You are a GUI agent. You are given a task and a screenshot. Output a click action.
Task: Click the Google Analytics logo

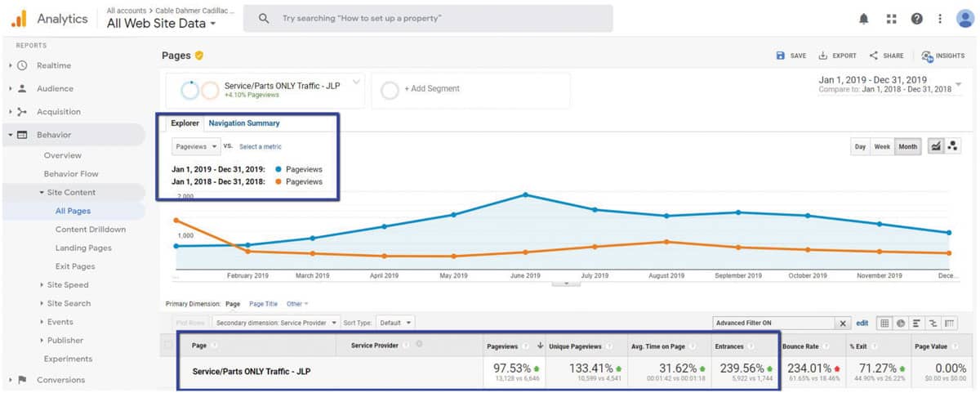pos(18,18)
